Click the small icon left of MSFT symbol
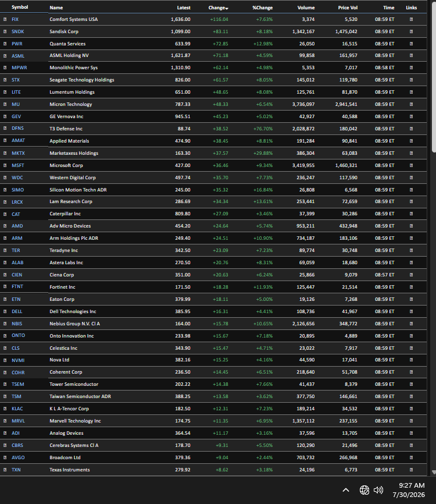This screenshot has height=504, width=436. point(5,165)
